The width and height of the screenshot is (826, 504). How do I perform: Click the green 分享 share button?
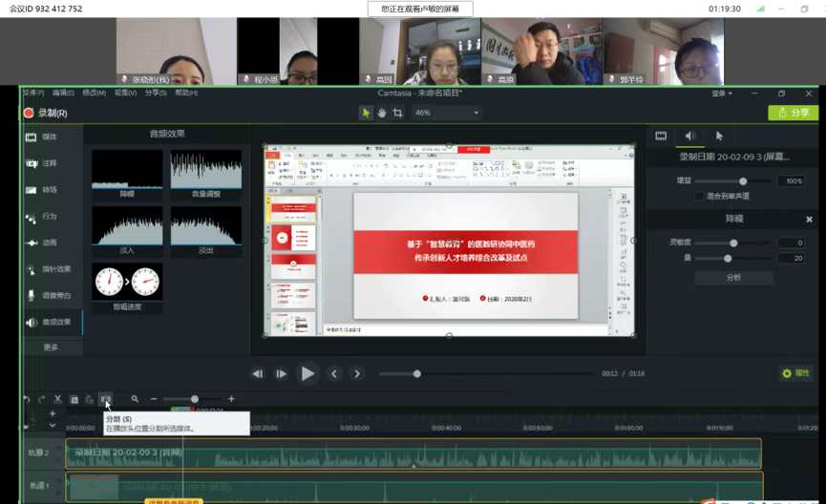[793, 113]
